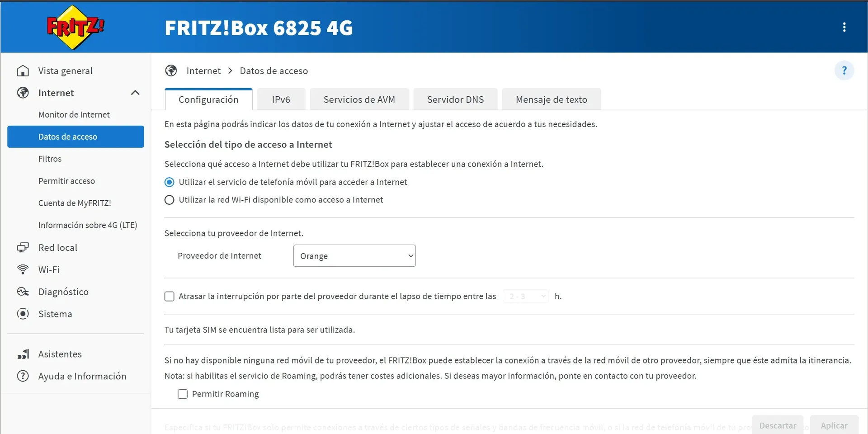Viewport: 868px width, 434px height.
Task: Collapse the Internet sidebar section
Action: (x=135, y=93)
